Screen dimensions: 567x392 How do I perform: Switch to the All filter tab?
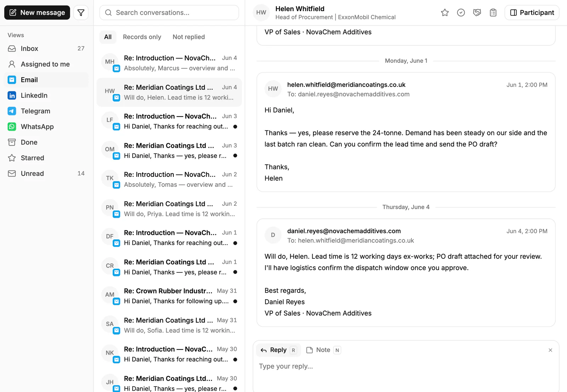108,37
